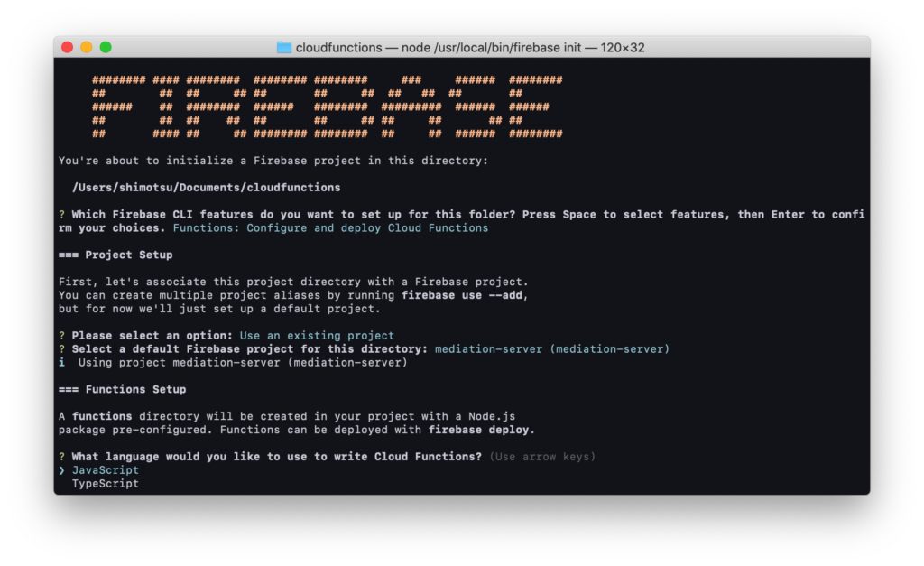The width and height of the screenshot is (924, 566).
Task: Click the line 'First, let's associate this project directory'
Action: click(293, 282)
